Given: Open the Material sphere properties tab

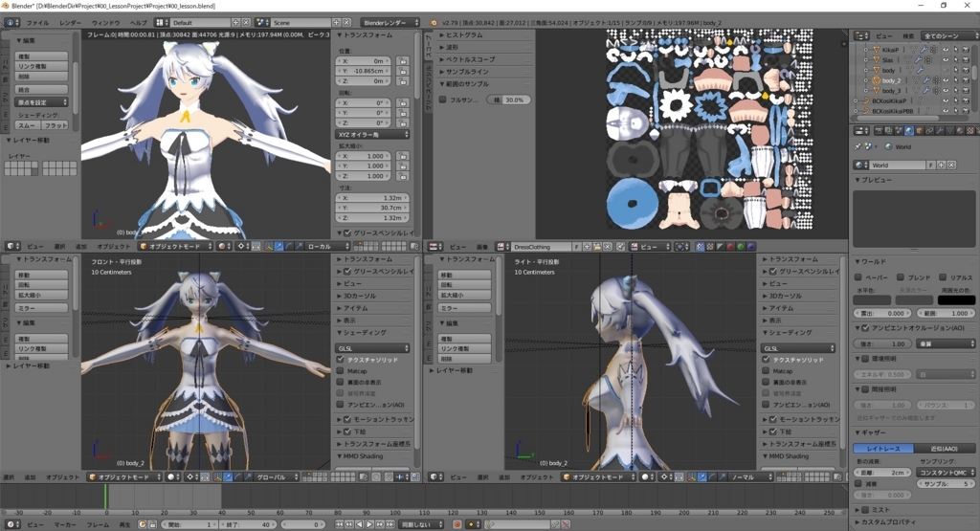Looking at the screenshot, I should (959, 130).
